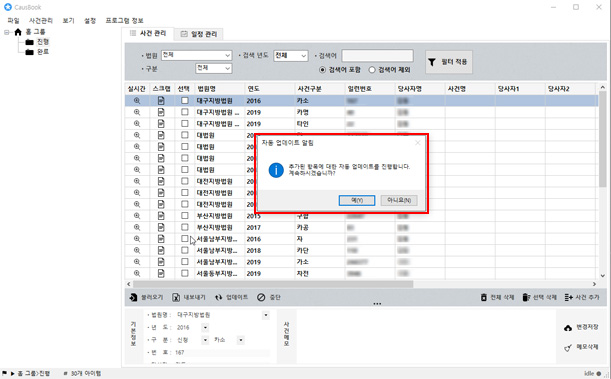The image size is (611, 379).
Task: Click the folder icon next to 진행
Action: click(x=30, y=42)
